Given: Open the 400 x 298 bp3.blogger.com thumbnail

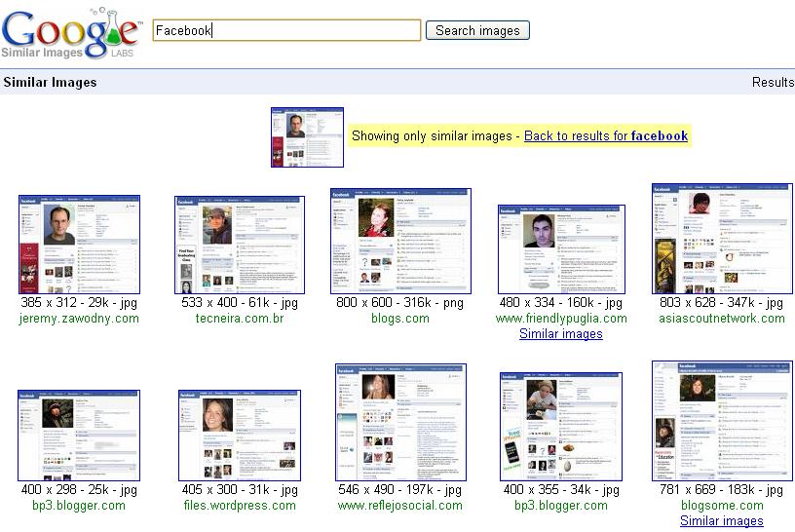Looking at the screenshot, I should [79, 436].
